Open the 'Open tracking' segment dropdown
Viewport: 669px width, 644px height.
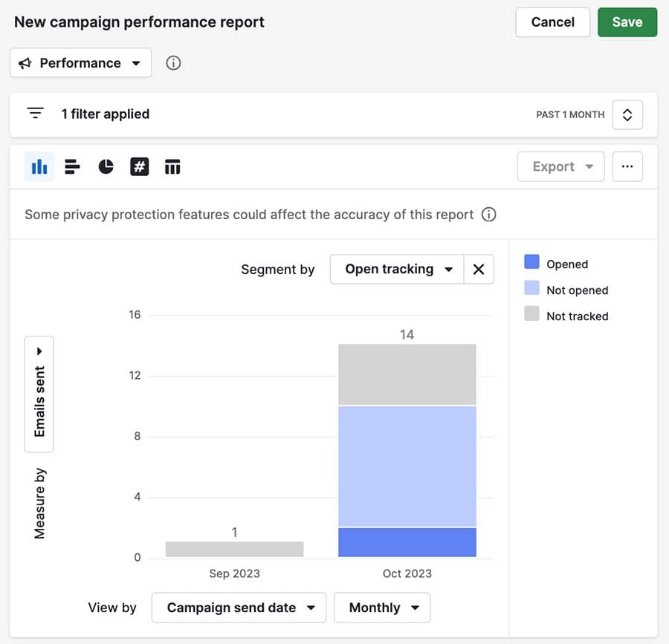tap(396, 269)
